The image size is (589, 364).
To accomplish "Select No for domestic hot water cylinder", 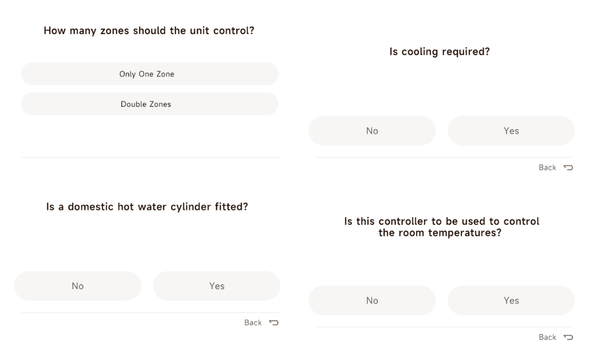I will coord(78,286).
